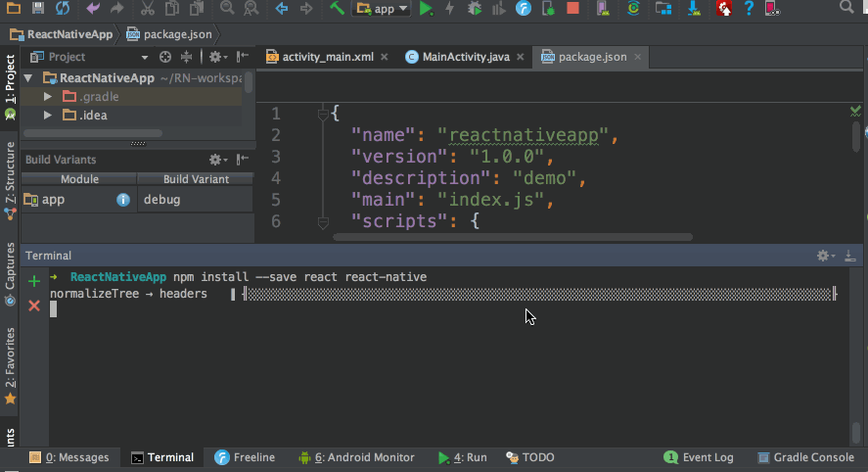Toggle the 6: Android Monitor tool window
This screenshot has height=472, width=868.
(x=356, y=457)
